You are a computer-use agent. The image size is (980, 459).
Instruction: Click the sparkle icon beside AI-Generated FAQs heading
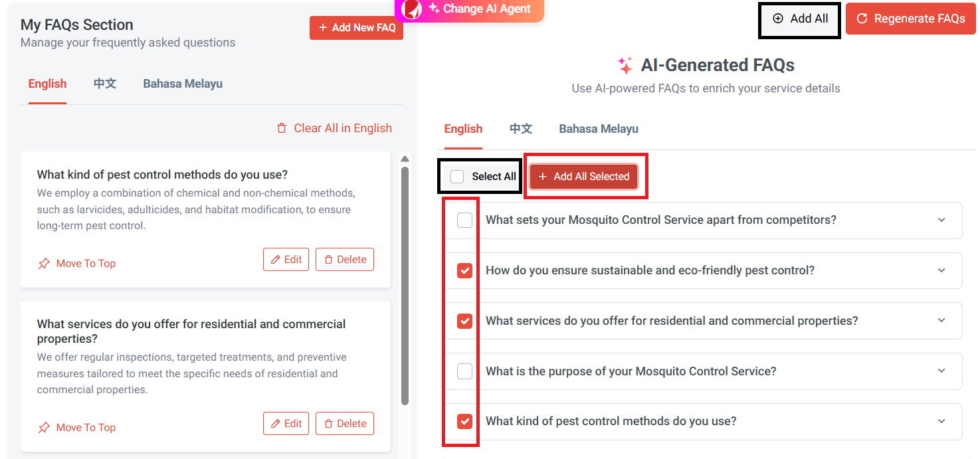coord(625,64)
